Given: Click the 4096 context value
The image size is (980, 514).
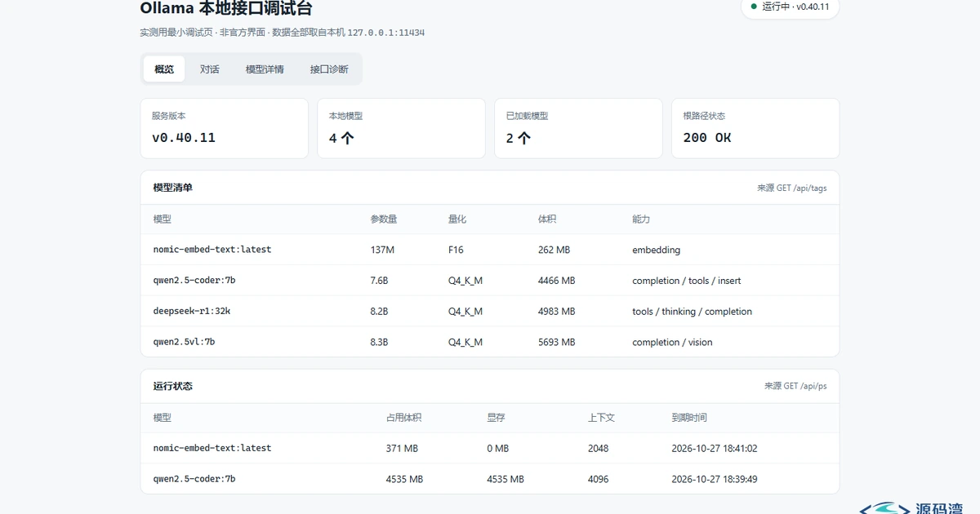Looking at the screenshot, I should point(598,479).
